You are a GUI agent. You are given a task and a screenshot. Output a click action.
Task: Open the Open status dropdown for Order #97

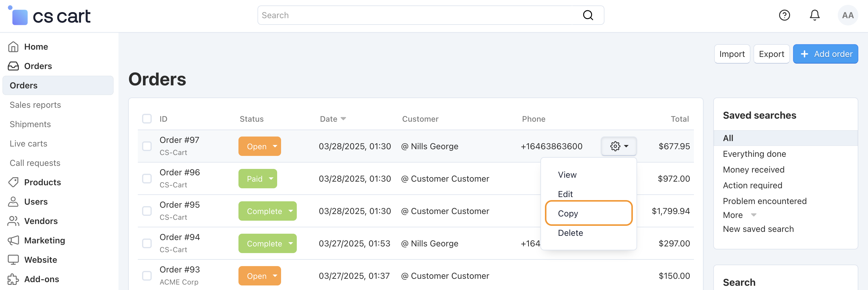pyautogui.click(x=259, y=146)
